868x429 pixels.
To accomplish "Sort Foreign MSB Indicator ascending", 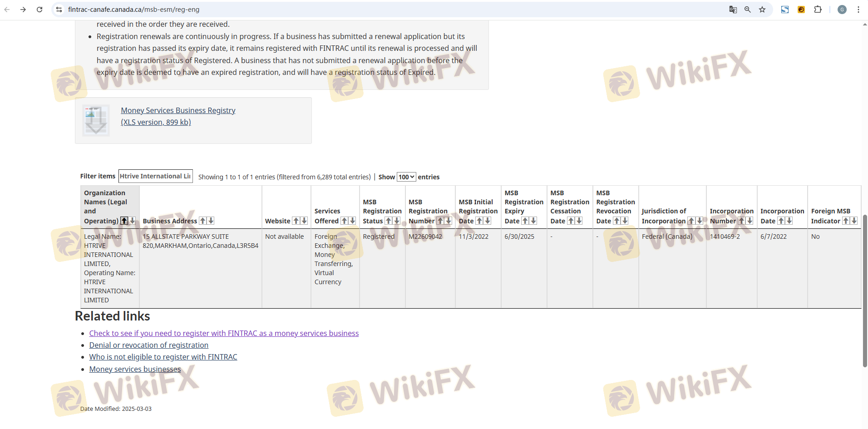I will click(846, 221).
